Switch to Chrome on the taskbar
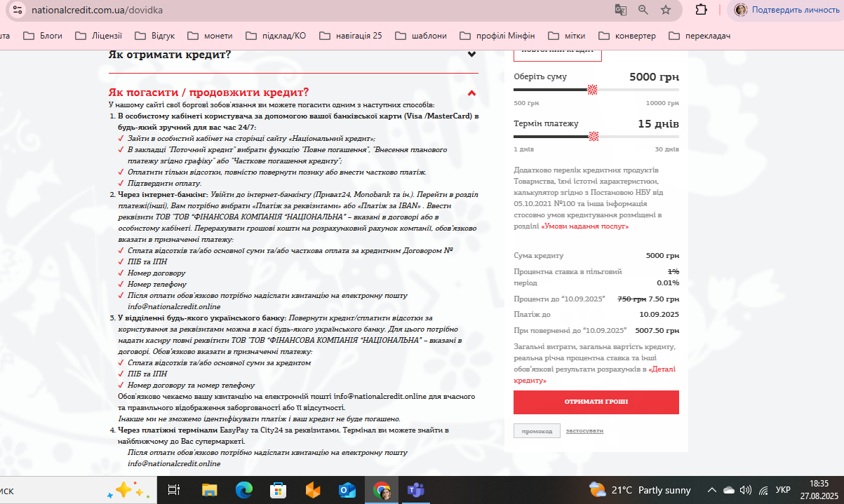The image size is (844, 504). [382, 491]
